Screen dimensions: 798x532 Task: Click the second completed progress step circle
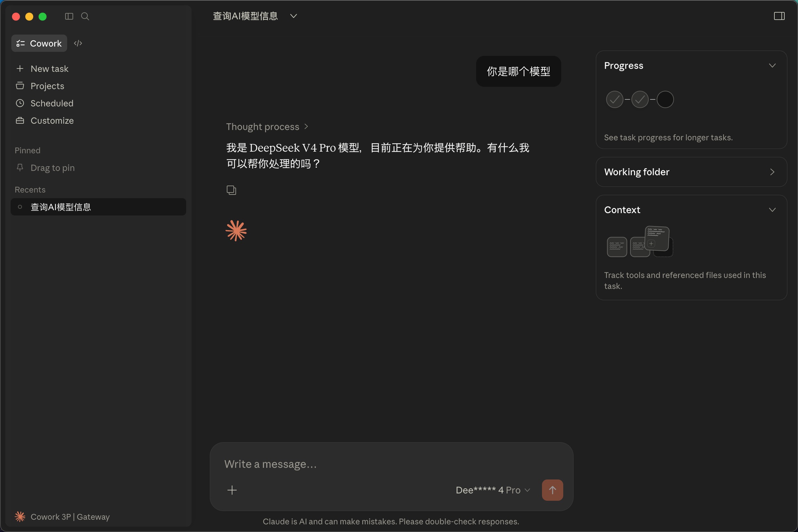(640, 99)
